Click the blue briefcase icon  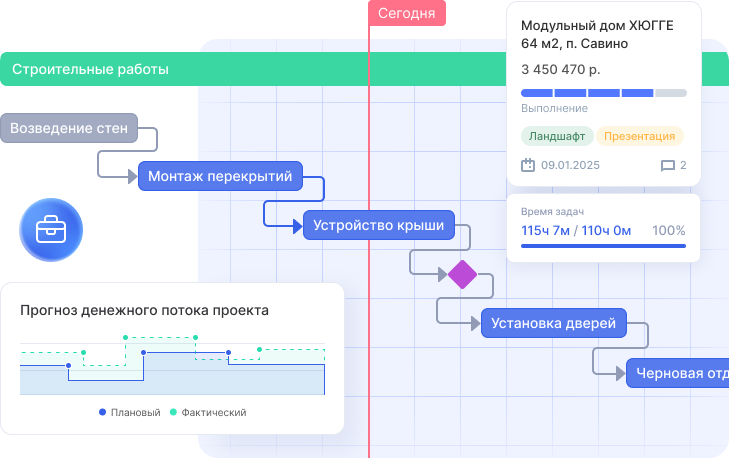[x=50, y=231]
